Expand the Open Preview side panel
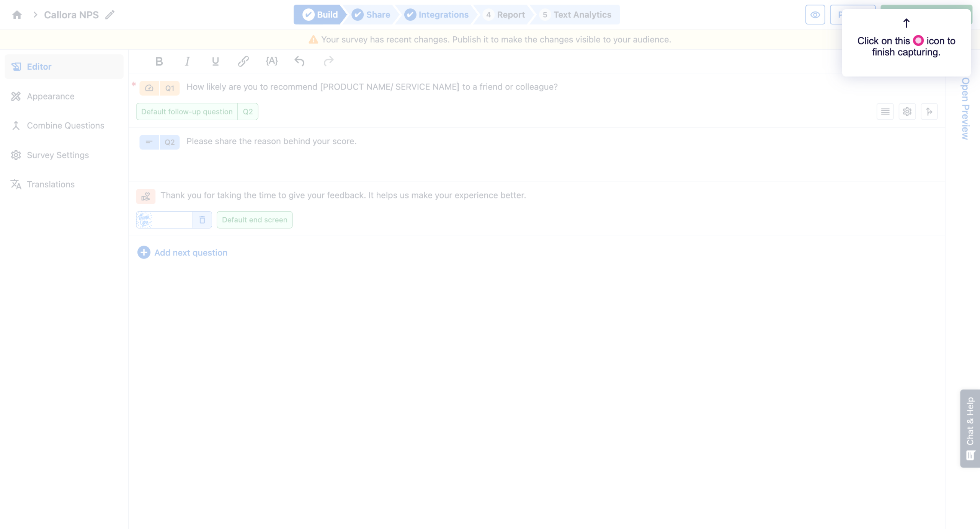Viewport: 980px width, 529px height. pos(965,109)
